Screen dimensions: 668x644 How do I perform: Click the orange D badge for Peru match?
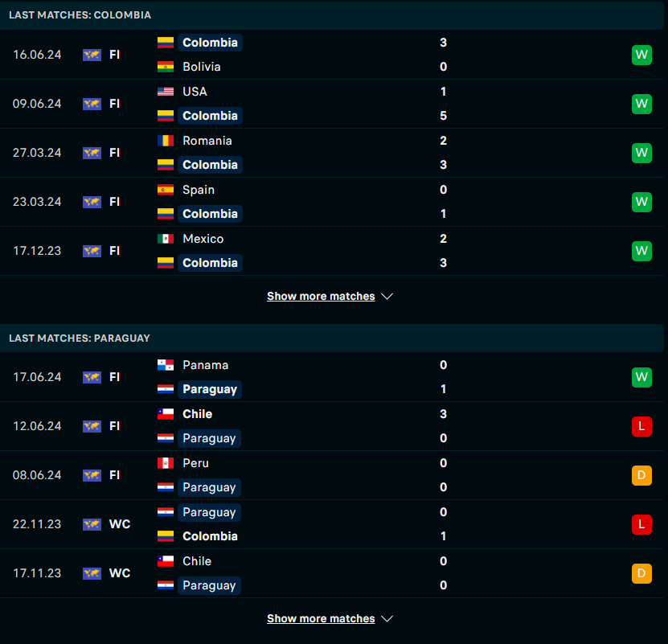pos(641,475)
